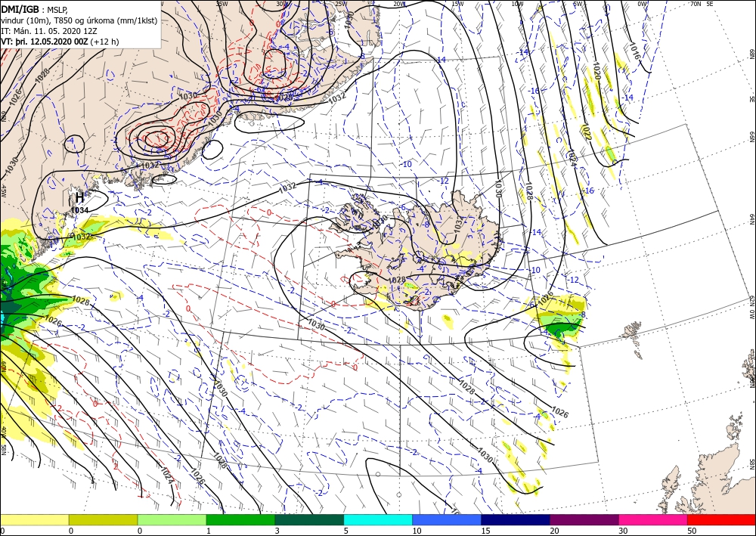Click the magenta pink legend swatch
Viewport: 756px width, 536px height.
click(653, 519)
